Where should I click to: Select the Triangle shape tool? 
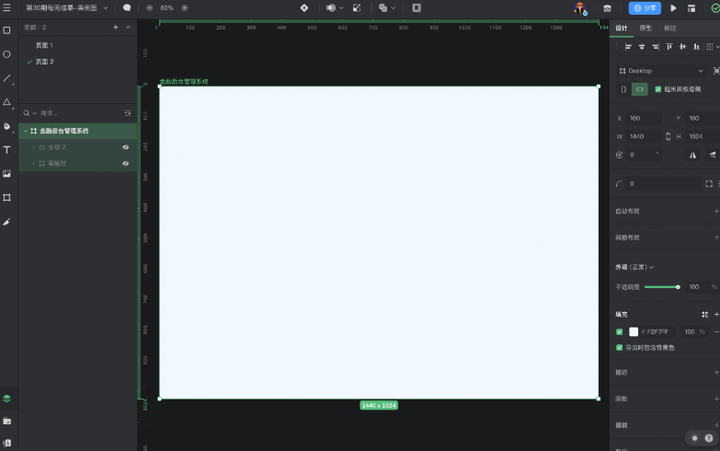coord(7,102)
